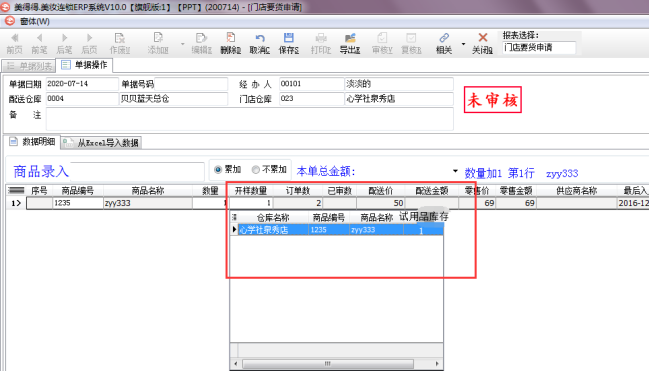
Task: Select the 累加 radio button
Action: click(218, 170)
